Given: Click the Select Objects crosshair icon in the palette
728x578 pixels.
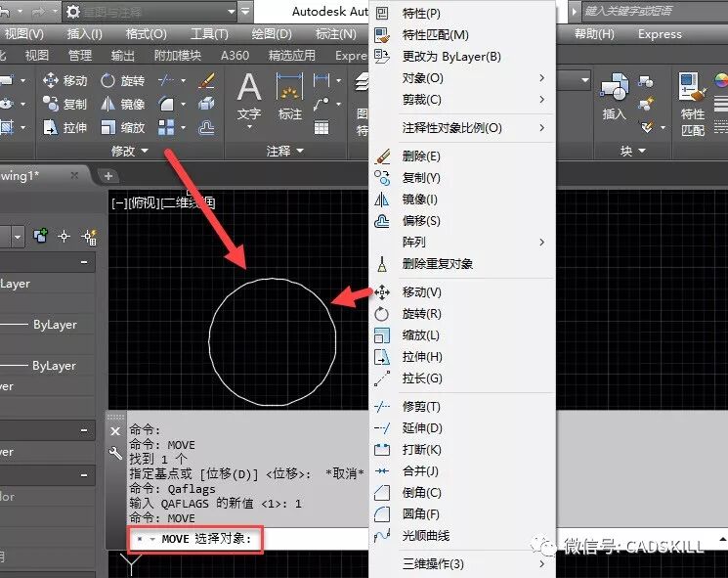Looking at the screenshot, I should (x=64, y=237).
